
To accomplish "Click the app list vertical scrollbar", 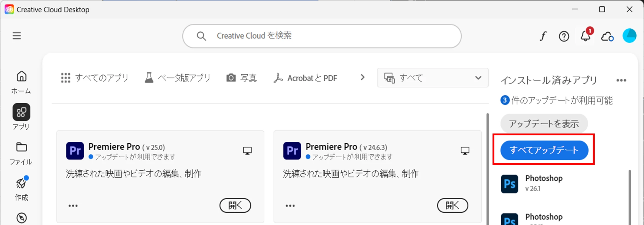I will [x=487, y=169].
